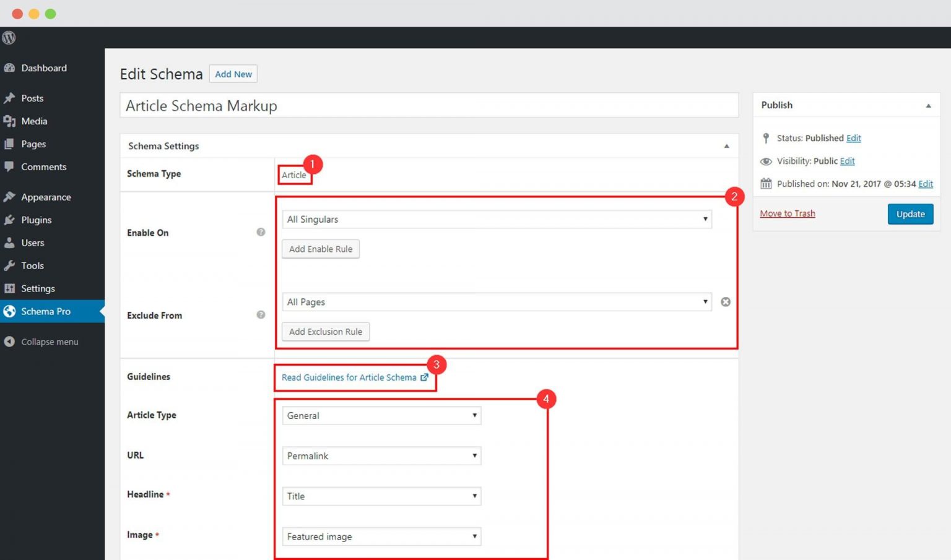The height and width of the screenshot is (560, 951).
Task: Click the Users icon in the sidebar
Action: coord(11,243)
